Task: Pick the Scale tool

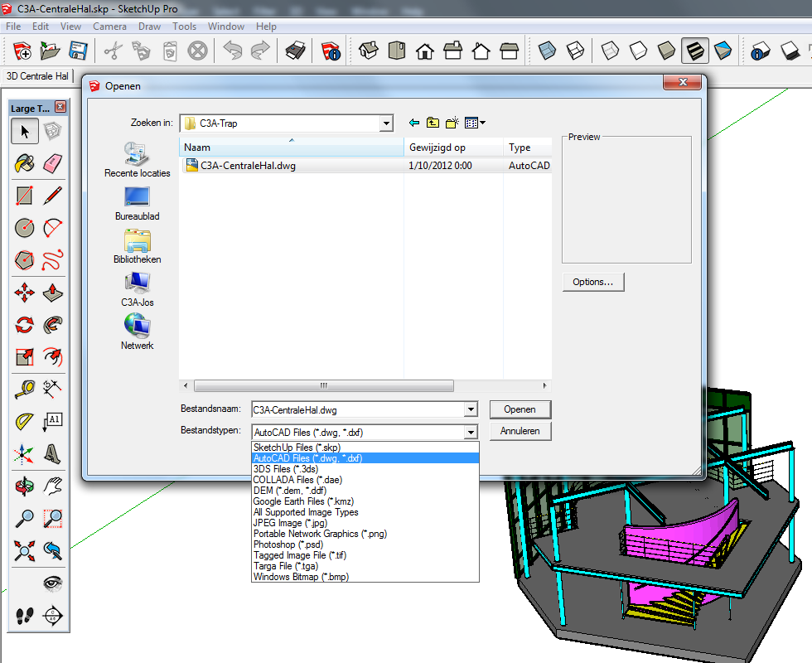Action: point(24,357)
